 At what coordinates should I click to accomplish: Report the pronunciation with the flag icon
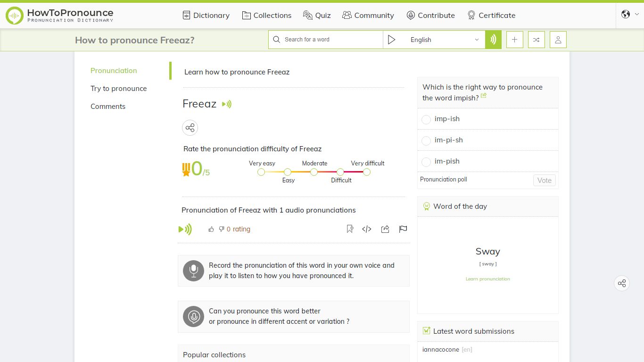(x=403, y=229)
